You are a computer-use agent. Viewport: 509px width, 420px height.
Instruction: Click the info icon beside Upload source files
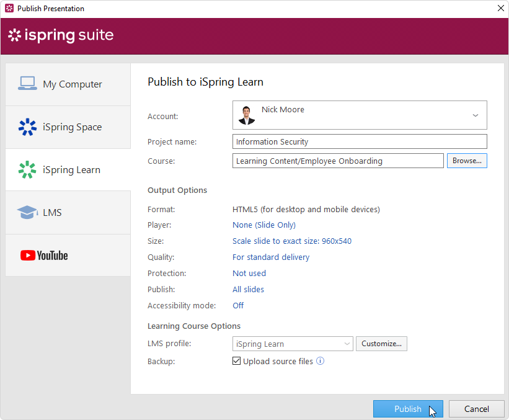pos(321,360)
